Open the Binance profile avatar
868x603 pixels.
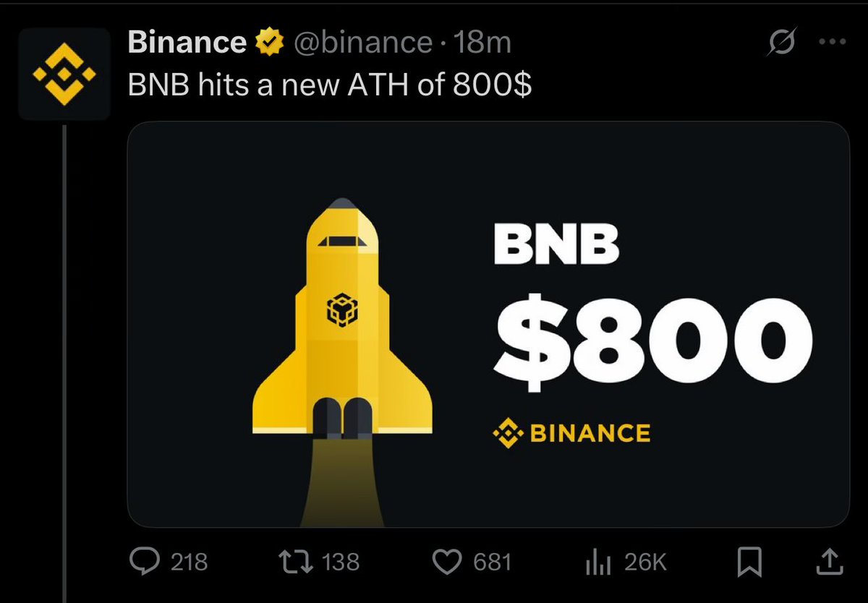click(64, 74)
